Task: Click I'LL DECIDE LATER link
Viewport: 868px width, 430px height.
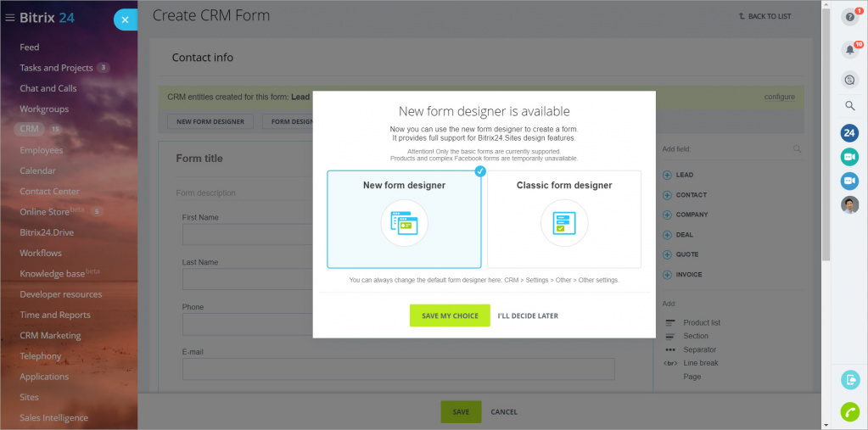Action: (528, 316)
